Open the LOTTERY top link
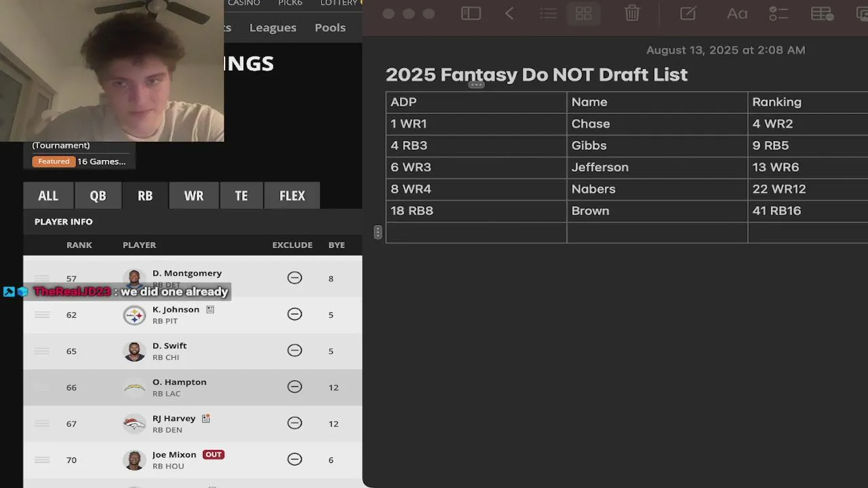This screenshot has width=868, height=488. coord(339,3)
